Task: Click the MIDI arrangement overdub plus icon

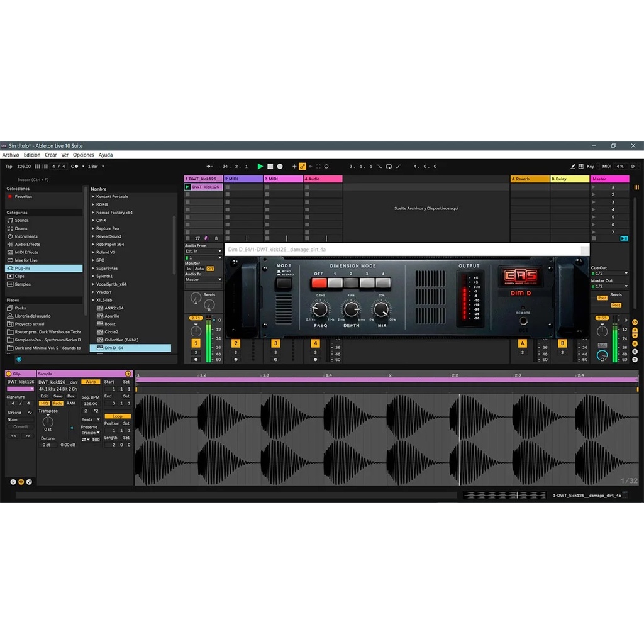Action: tap(294, 166)
